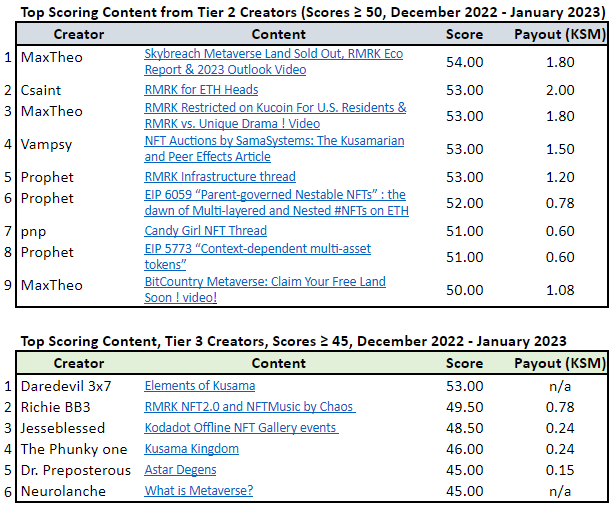
Task: Select the 1.50 payout for Vampsy
Action: pyautogui.click(x=560, y=149)
